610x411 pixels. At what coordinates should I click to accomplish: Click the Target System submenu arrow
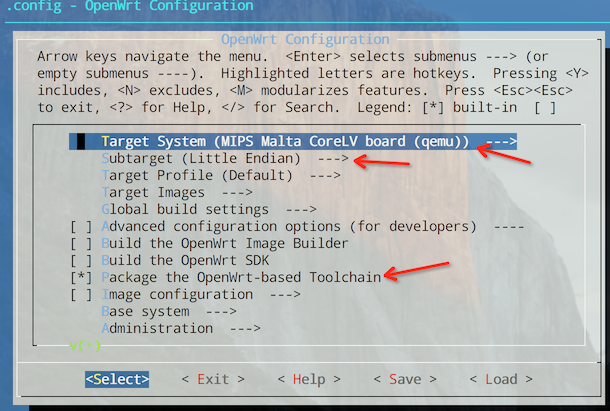click(x=502, y=142)
